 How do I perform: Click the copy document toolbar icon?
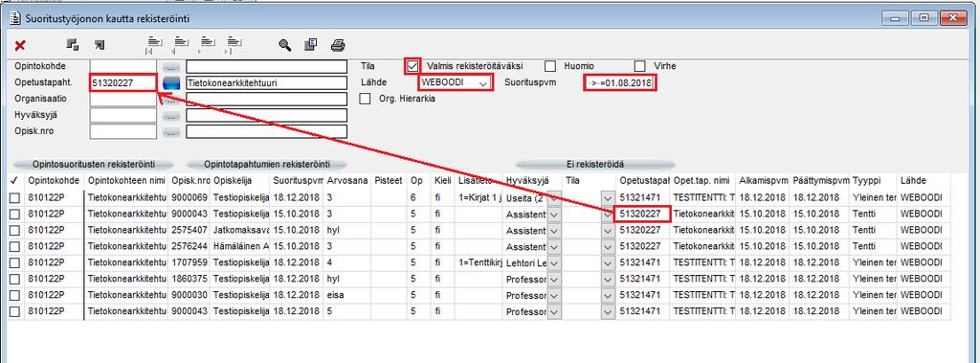click(311, 44)
